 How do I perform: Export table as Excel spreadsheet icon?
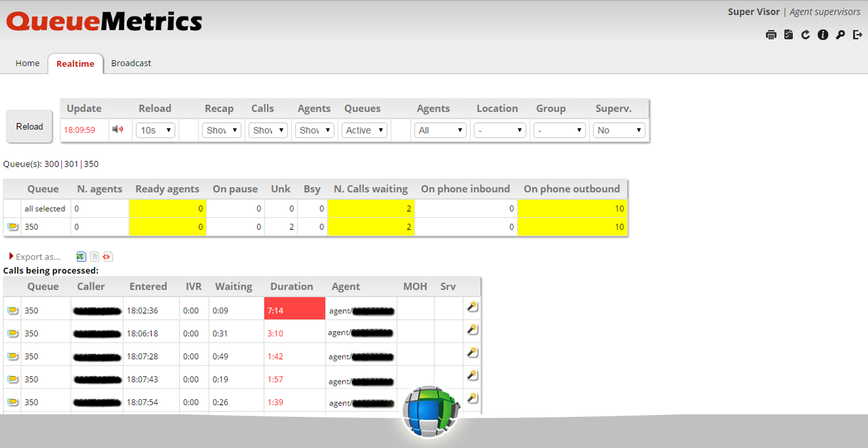[x=81, y=257]
